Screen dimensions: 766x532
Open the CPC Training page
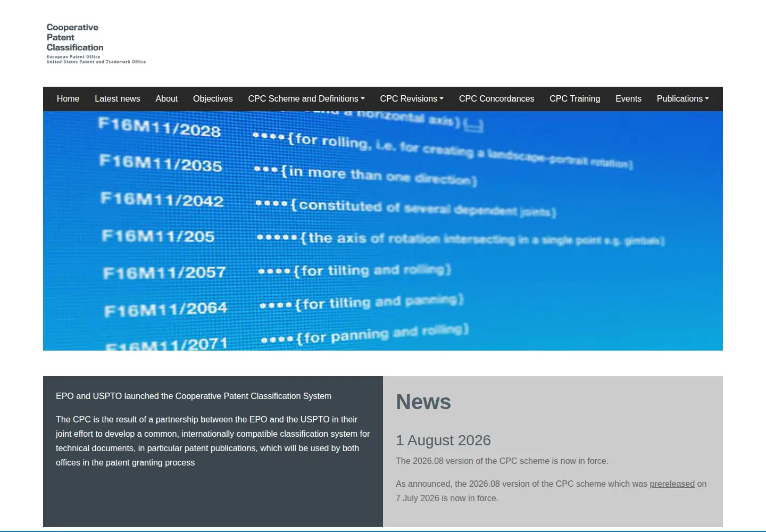[x=574, y=99]
